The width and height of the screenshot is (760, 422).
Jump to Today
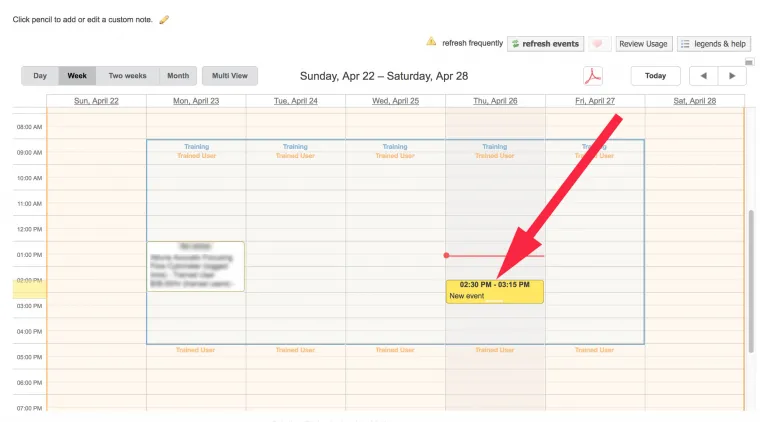coord(655,76)
